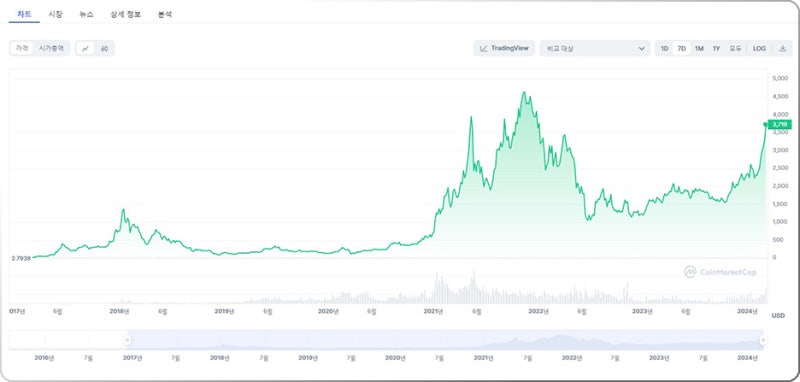Open the 상세 정보 tab
800x382 pixels.
pos(126,14)
